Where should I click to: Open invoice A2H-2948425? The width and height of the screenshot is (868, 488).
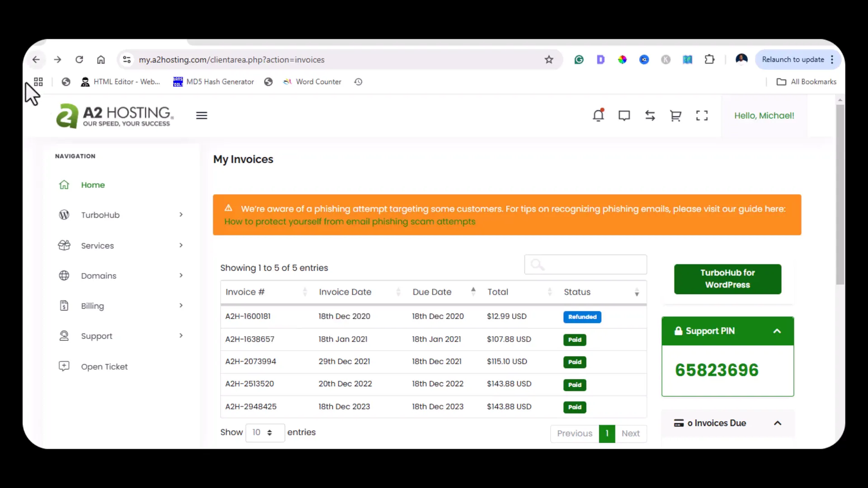click(251, 407)
